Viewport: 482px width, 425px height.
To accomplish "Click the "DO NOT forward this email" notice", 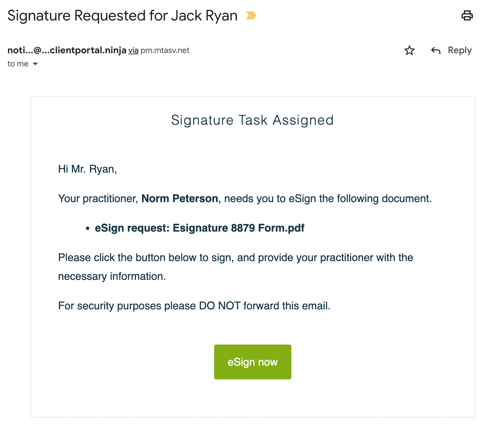I will [x=264, y=306].
